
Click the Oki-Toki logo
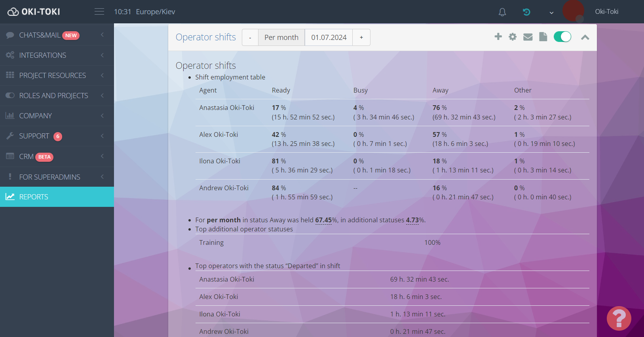[x=34, y=12]
